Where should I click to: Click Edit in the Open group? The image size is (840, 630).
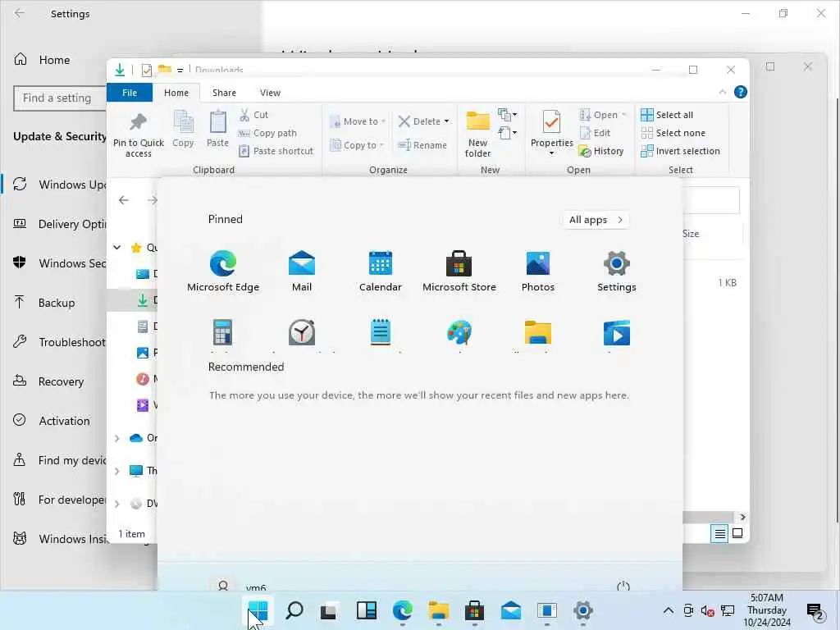(595, 133)
